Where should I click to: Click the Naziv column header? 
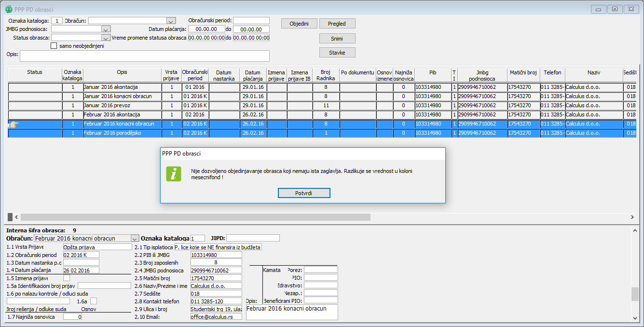pyautogui.click(x=593, y=75)
